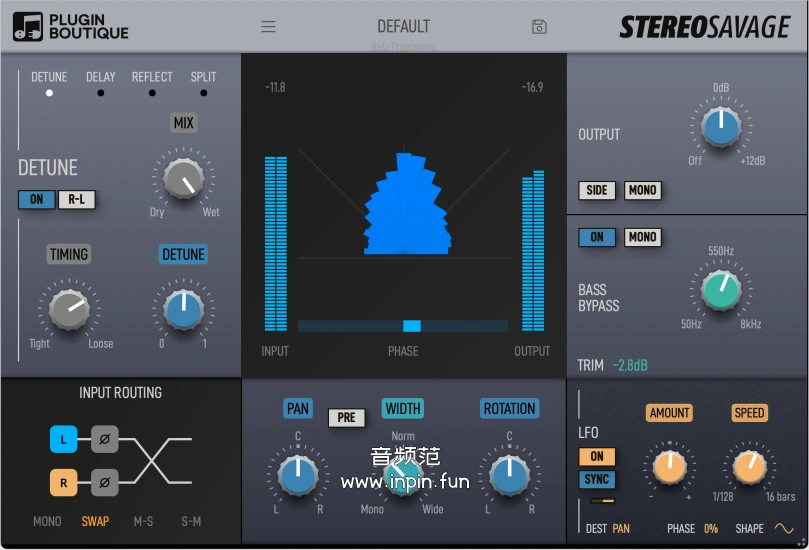Click the Detune tab label
The height and width of the screenshot is (550, 809).
click(x=49, y=77)
